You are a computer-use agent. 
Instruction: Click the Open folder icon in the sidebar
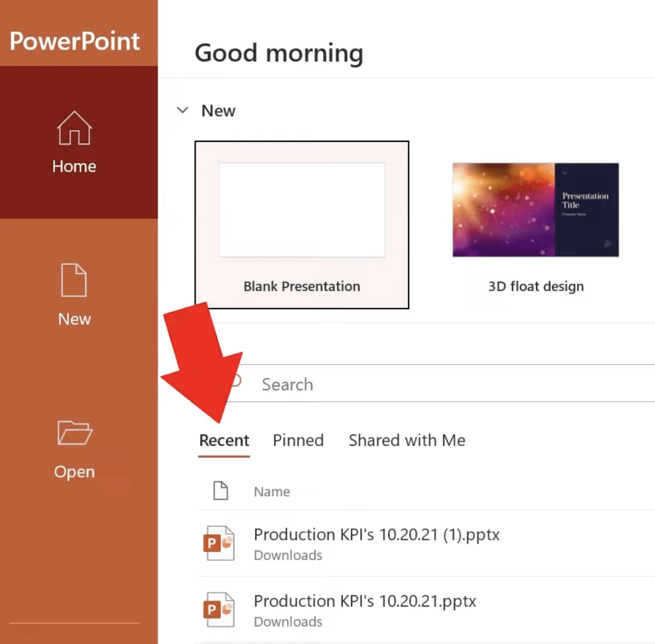(x=75, y=433)
